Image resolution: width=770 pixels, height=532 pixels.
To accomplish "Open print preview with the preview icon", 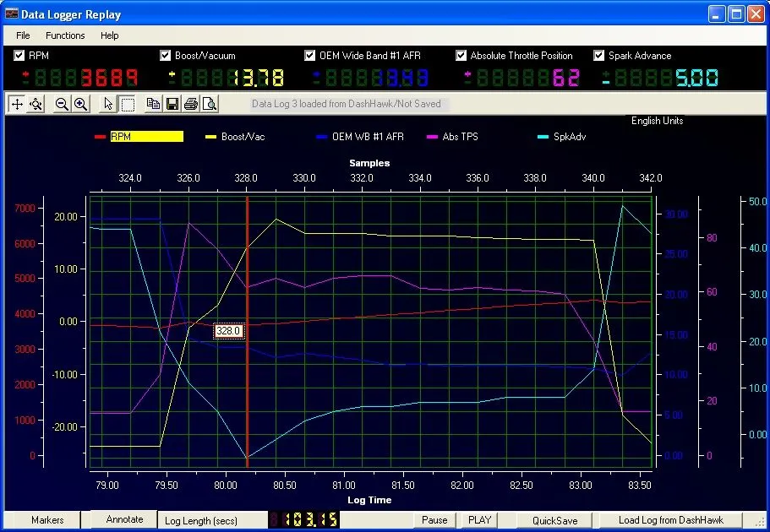I will [x=211, y=104].
